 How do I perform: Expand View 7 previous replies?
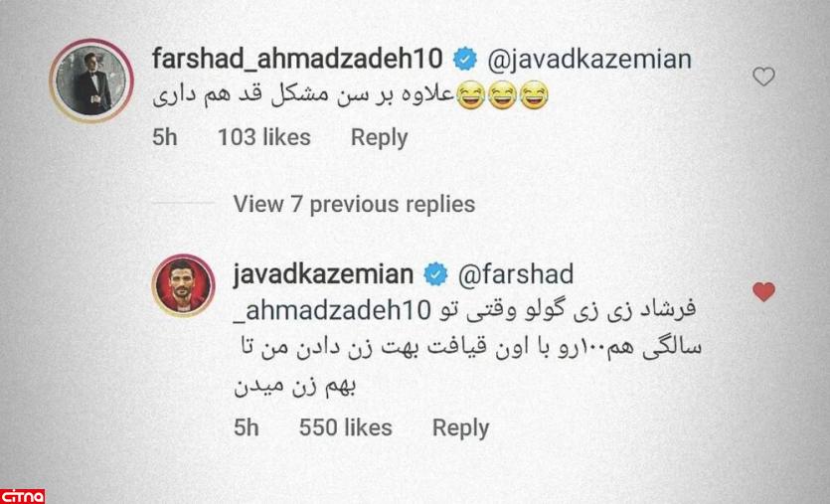pos(354,205)
